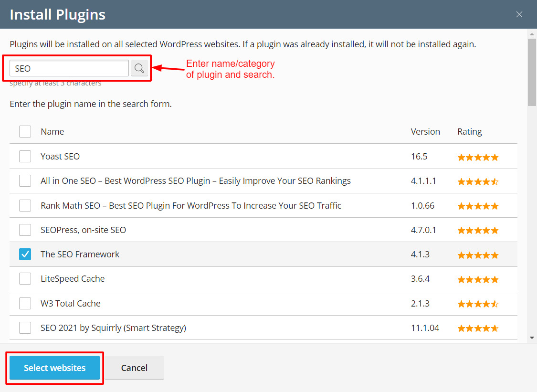Tick the SEO 2021 by Squirrly checkbox

[25, 328]
